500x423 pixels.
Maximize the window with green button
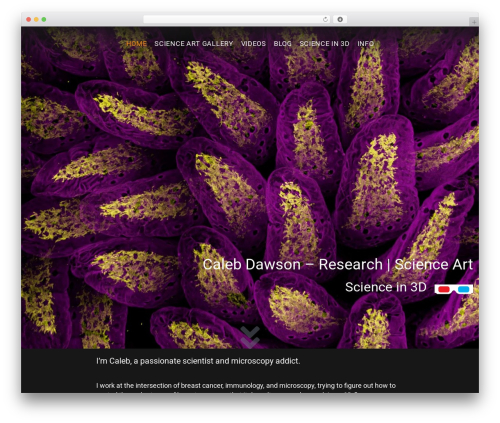coord(44,19)
